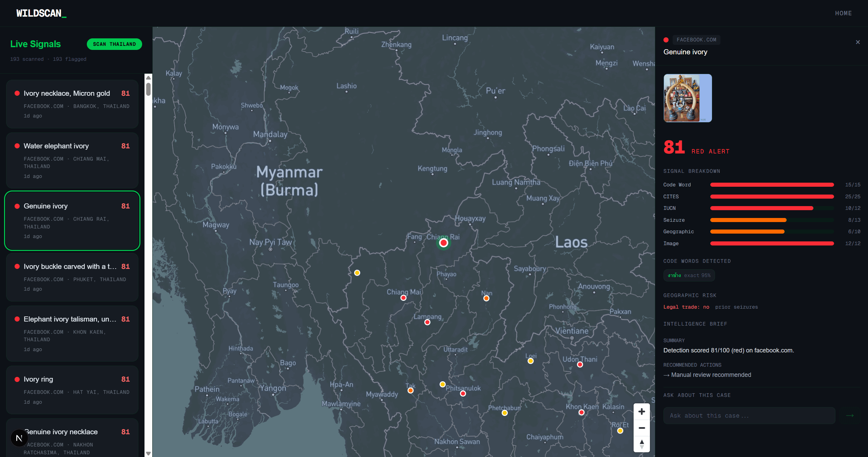The width and height of the screenshot is (868, 457).
Task: Select the Phitsanulok red map marker
Action: [463, 394]
